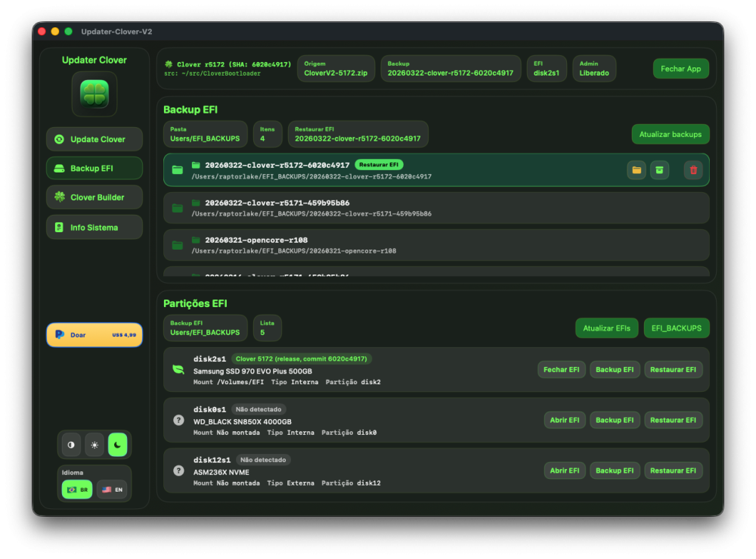Click the Origem CloverV2-5172.zip chip
Viewport: 756px width, 559px height.
(336, 69)
